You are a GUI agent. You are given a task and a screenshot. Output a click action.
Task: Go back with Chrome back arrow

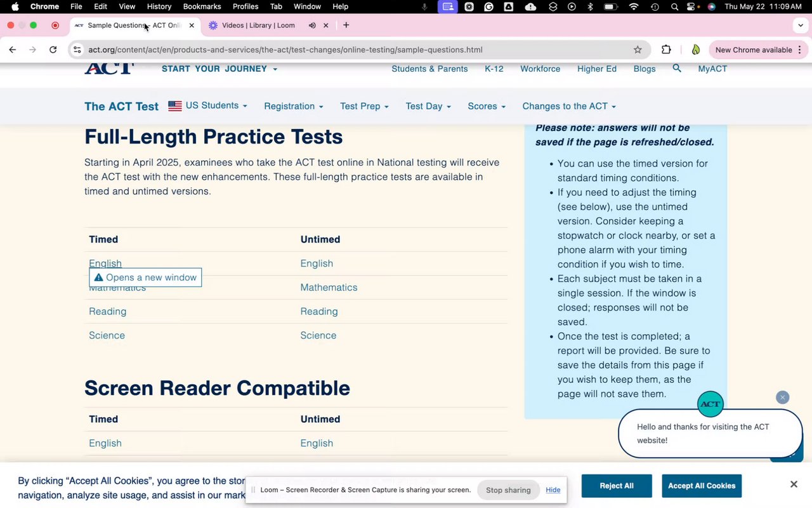click(x=13, y=50)
